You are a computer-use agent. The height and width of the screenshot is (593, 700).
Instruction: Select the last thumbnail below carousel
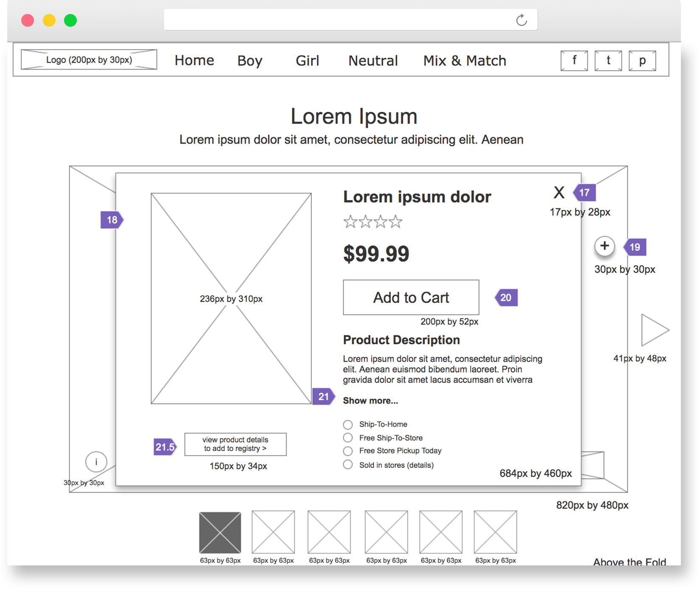click(496, 532)
